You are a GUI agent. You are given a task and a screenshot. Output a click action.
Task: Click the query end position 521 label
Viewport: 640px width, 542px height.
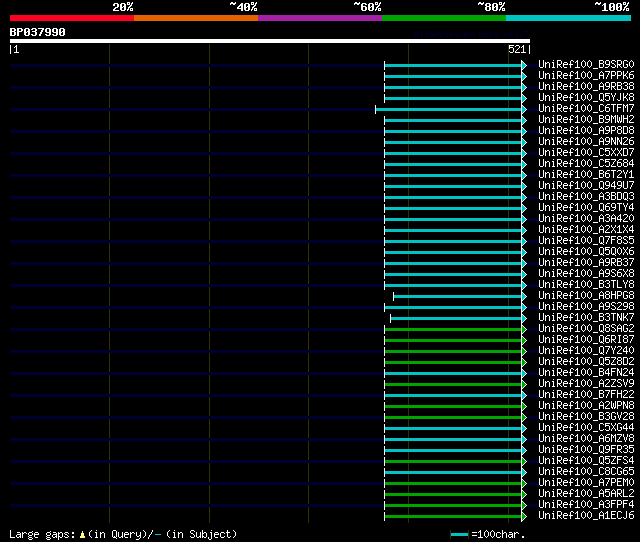(x=517, y=49)
